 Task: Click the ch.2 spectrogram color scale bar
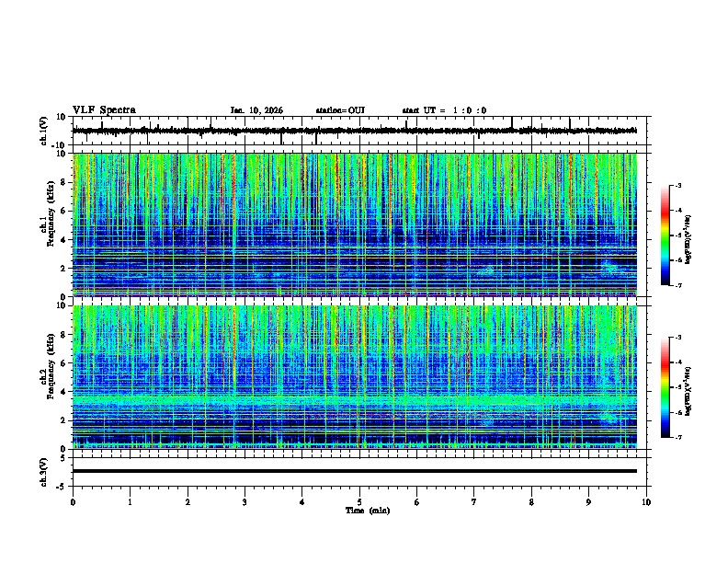(x=665, y=387)
